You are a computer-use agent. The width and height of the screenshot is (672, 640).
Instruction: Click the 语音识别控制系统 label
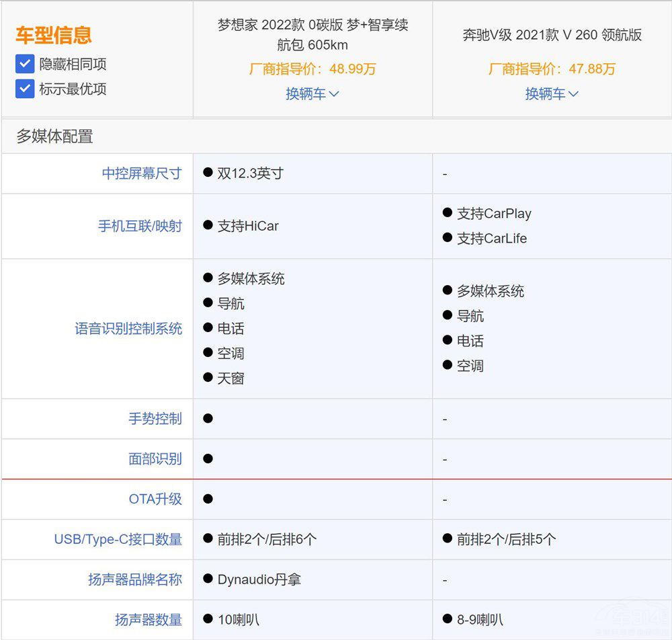[128, 329]
